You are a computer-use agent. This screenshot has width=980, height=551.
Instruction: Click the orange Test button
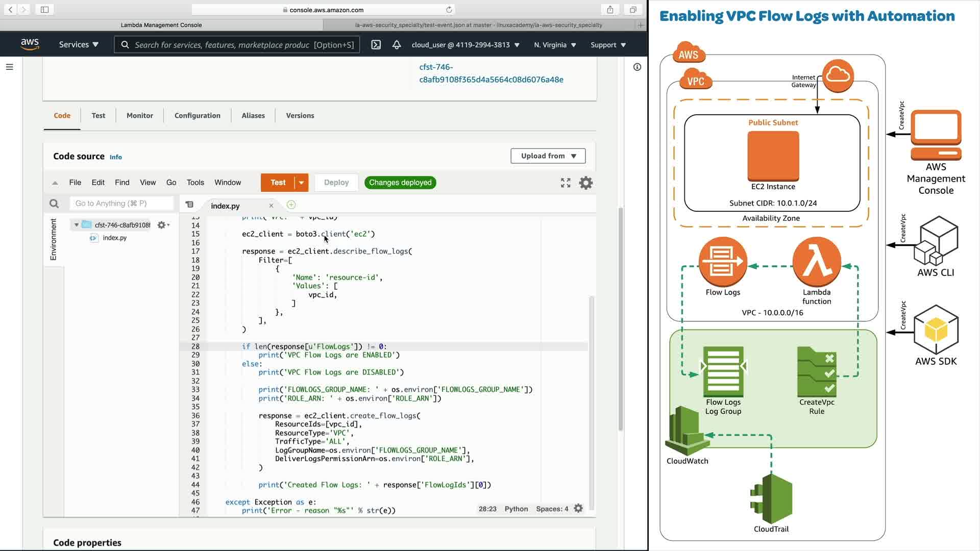(278, 183)
